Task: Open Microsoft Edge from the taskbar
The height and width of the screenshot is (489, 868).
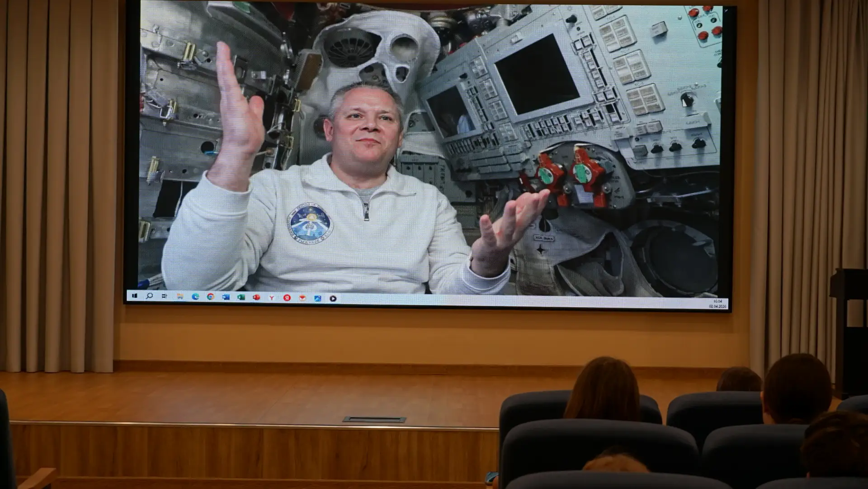Action: [195, 297]
